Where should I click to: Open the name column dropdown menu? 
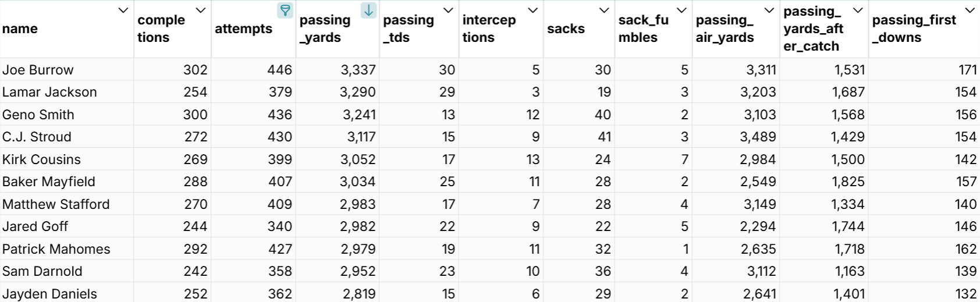click(x=123, y=10)
